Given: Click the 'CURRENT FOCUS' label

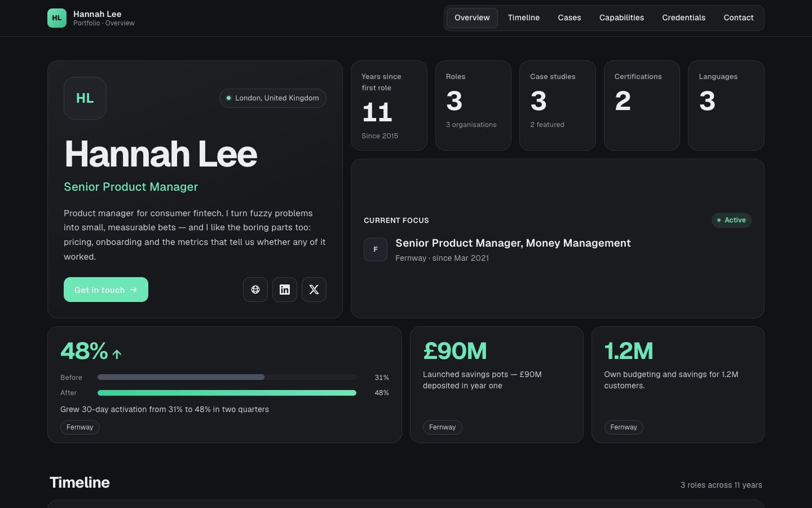Looking at the screenshot, I should point(396,220).
